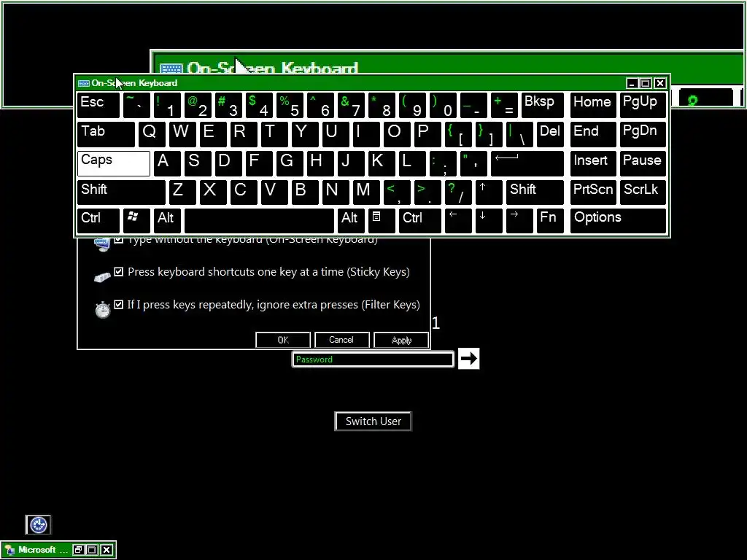Click the plus equals key
The width and height of the screenshot is (747, 560).
point(504,105)
